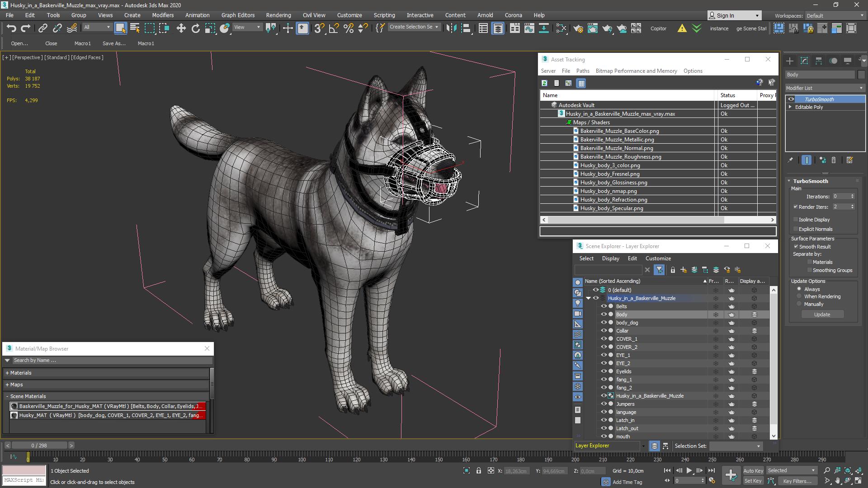Refresh Asset Tracking list icon
Viewport: 868px width, 488px height.
pyautogui.click(x=544, y=83)
